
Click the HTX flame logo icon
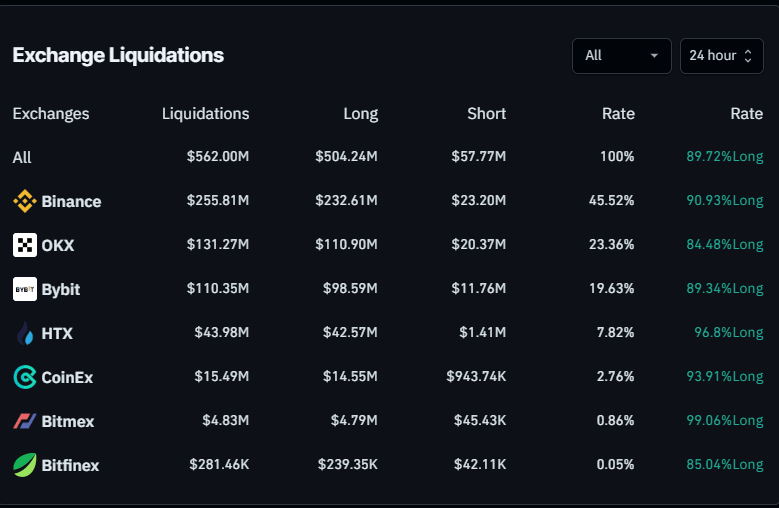[24, 333]
